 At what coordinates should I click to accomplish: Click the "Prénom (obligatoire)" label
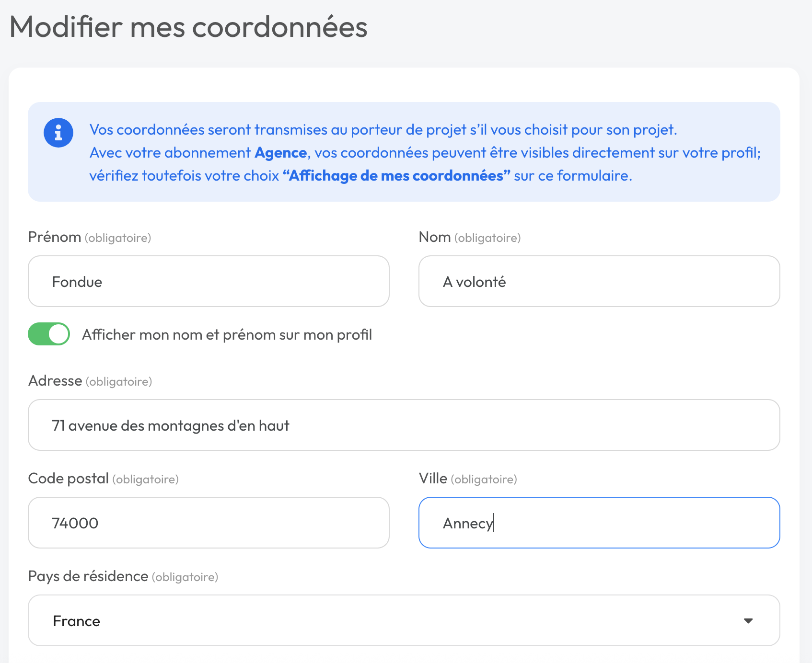(x=90, y=237)
